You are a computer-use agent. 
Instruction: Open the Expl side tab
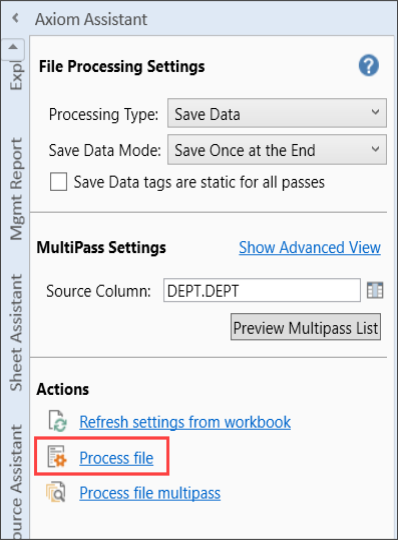[x=16, y=76]
